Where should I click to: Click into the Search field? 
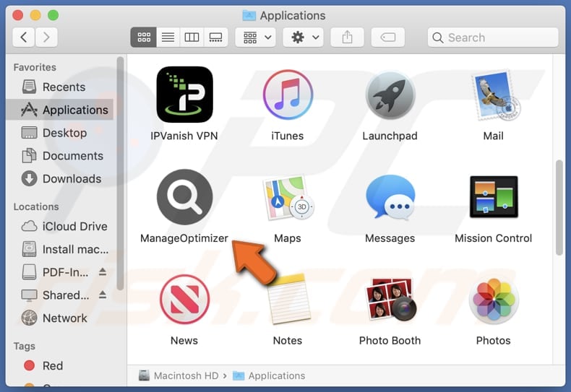[493, 37]
